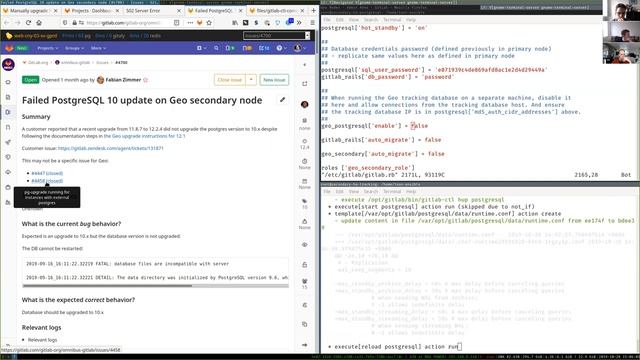Open Projects dropdown in GitLab navbar
640x360 pixels.
click(x=47, y=48)
